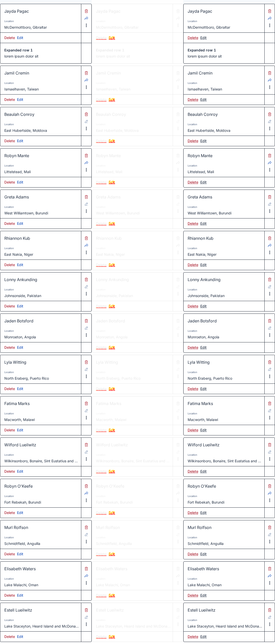Open three-dot menu for Wilford Lueilwitz, rightmost panel

click(270, 459)
